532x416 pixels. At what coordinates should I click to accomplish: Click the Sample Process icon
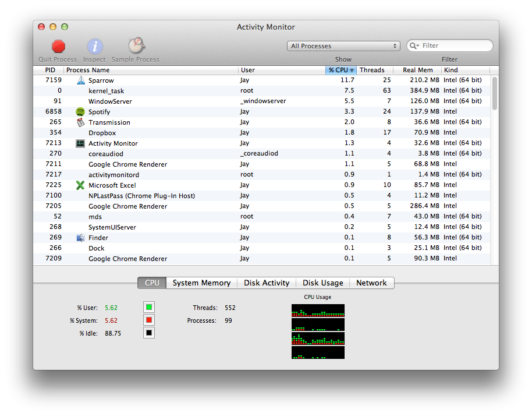(136, 45)
